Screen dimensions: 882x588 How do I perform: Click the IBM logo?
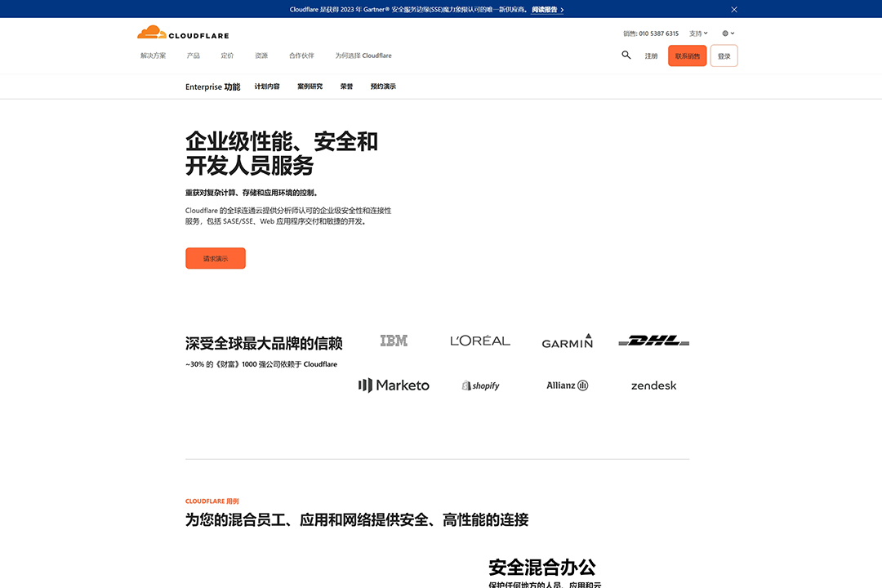point(394,341)
